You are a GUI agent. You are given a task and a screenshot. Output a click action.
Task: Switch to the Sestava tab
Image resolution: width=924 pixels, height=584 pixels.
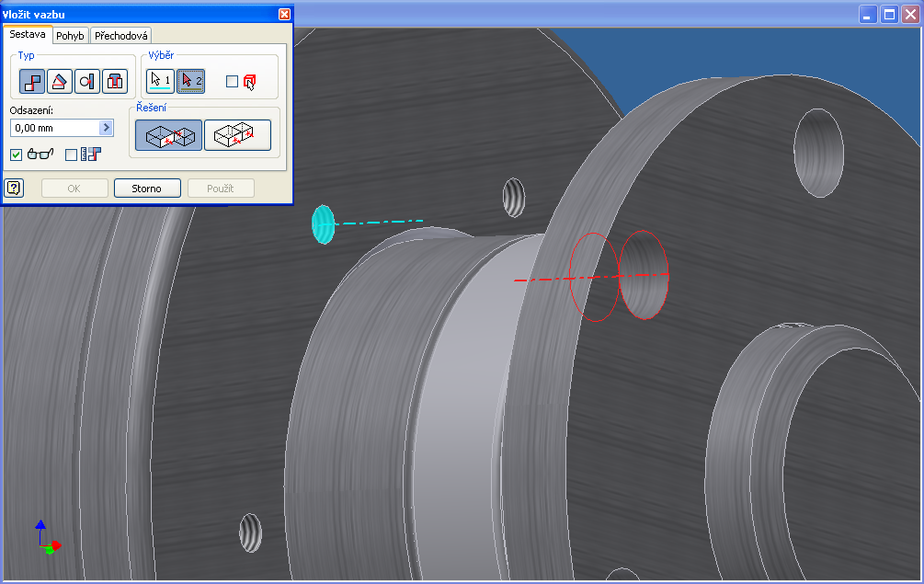click(x=28, y=35)
